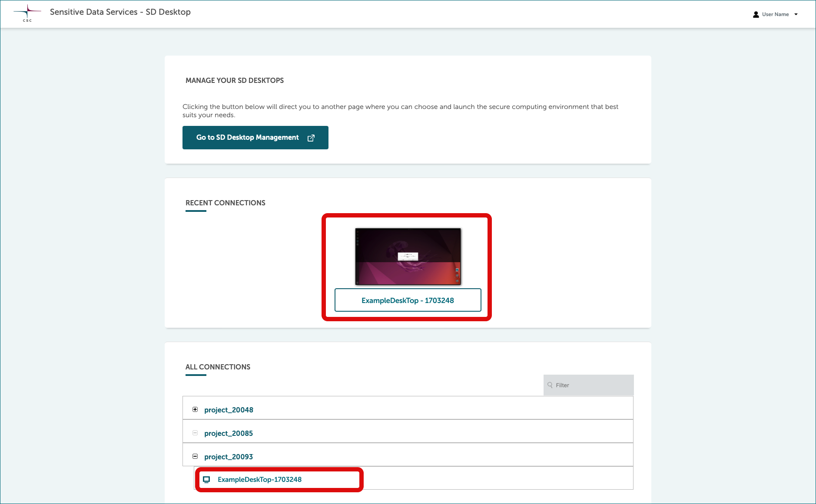Click project_20093 group name
816x504 pixels.
click(x=229, y=457)
